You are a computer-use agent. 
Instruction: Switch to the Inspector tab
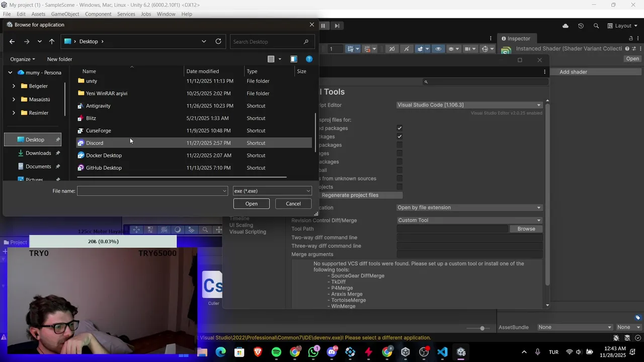coord(516,38)
